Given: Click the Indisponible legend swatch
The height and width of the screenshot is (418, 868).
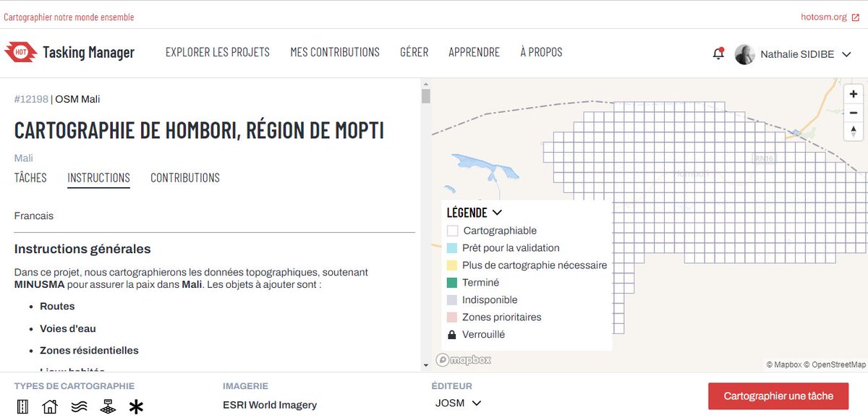Looking at the screenshot, I should 452,300.
